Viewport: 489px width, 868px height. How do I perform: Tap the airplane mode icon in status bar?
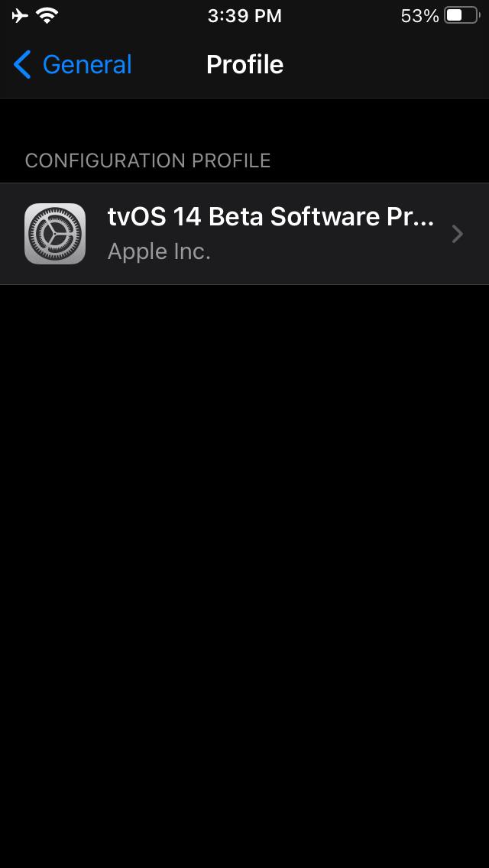click(20, 15)
